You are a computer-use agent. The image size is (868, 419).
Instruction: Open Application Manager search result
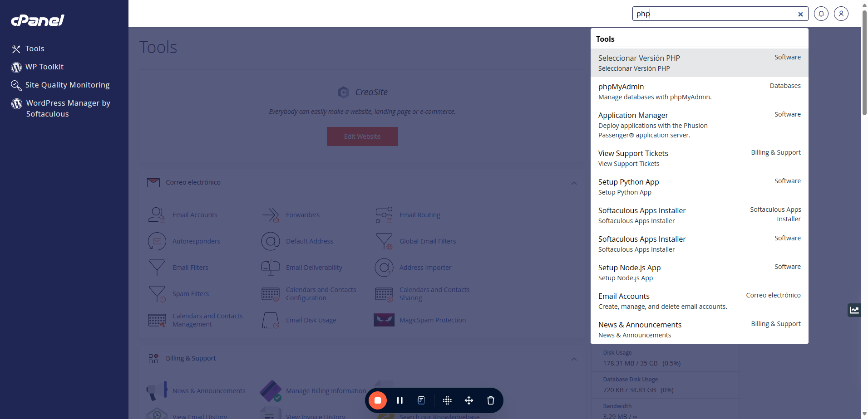click(x=699, y=125)
